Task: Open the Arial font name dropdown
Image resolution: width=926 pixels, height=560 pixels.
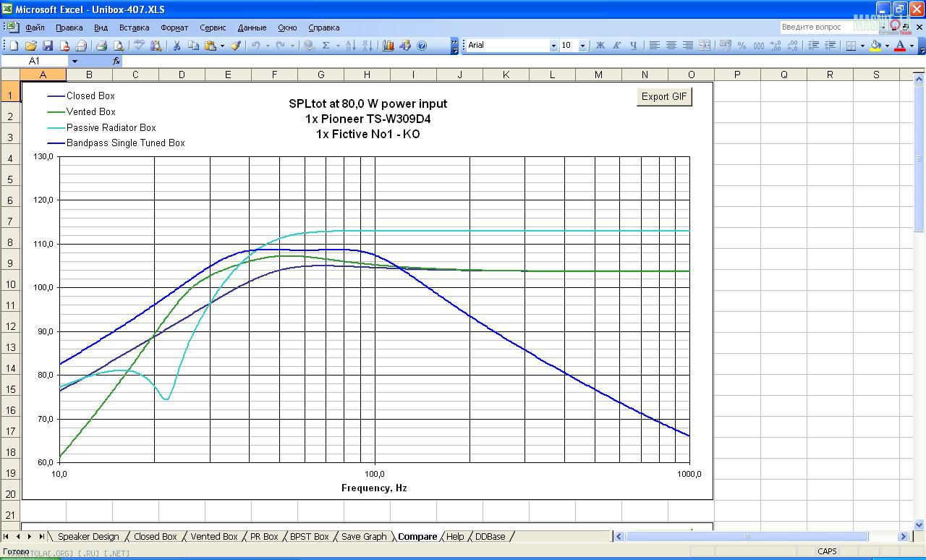Action: (x=553, y=46)
